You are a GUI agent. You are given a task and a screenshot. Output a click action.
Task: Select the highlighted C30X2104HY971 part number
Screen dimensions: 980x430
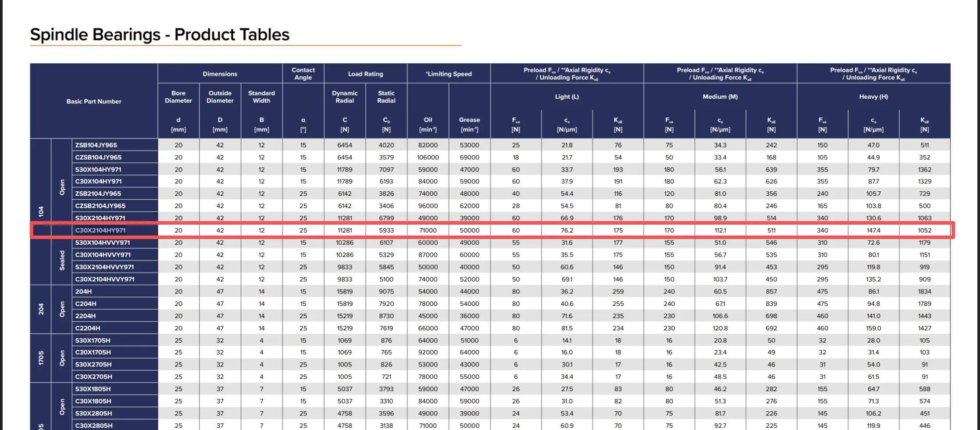click(100, 230)
